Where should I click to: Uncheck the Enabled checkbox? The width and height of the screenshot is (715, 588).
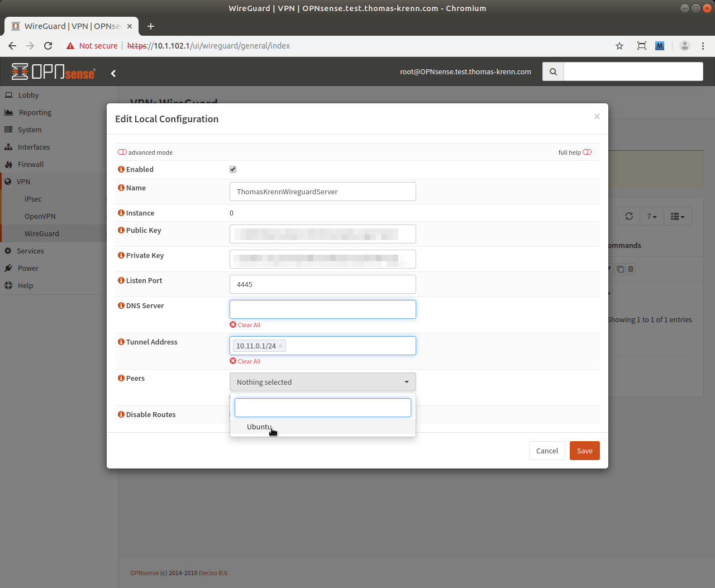233,169
